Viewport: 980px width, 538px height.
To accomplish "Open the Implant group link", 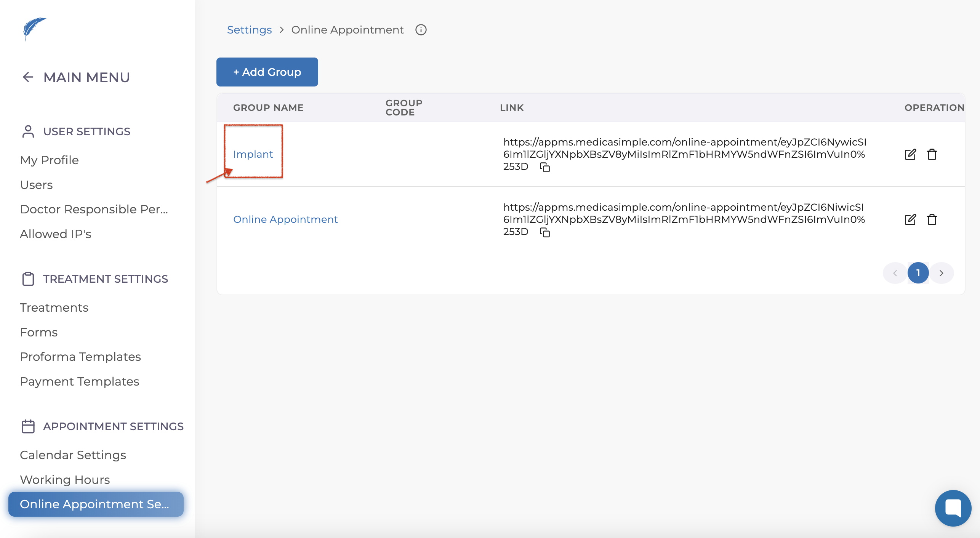I will [253, 154].
